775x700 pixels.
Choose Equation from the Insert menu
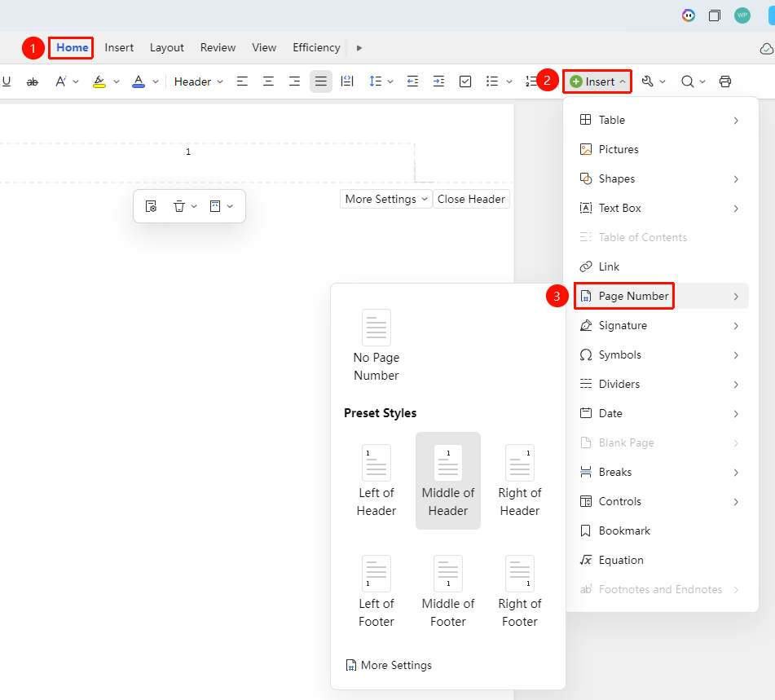pyautogui.click(x=661, y=560)
